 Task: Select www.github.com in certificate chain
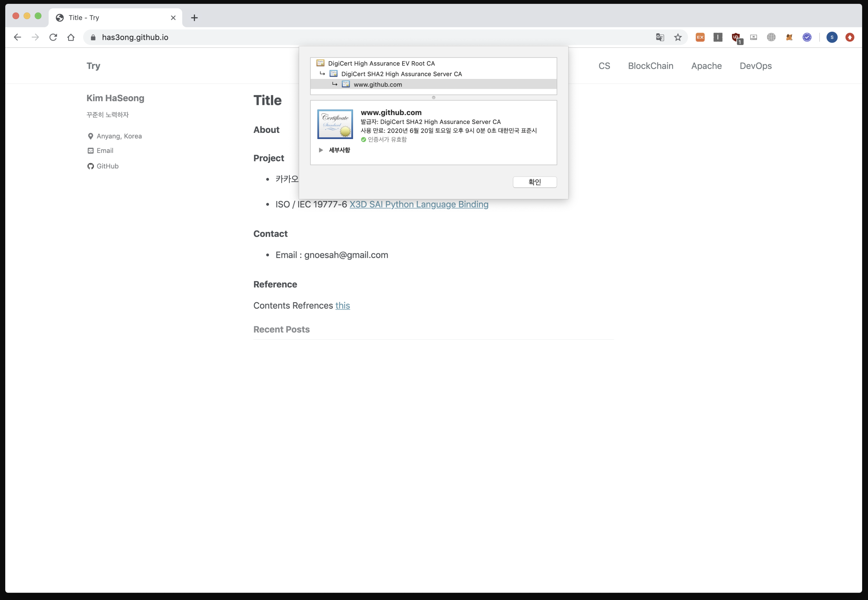[x=378, y=84]
